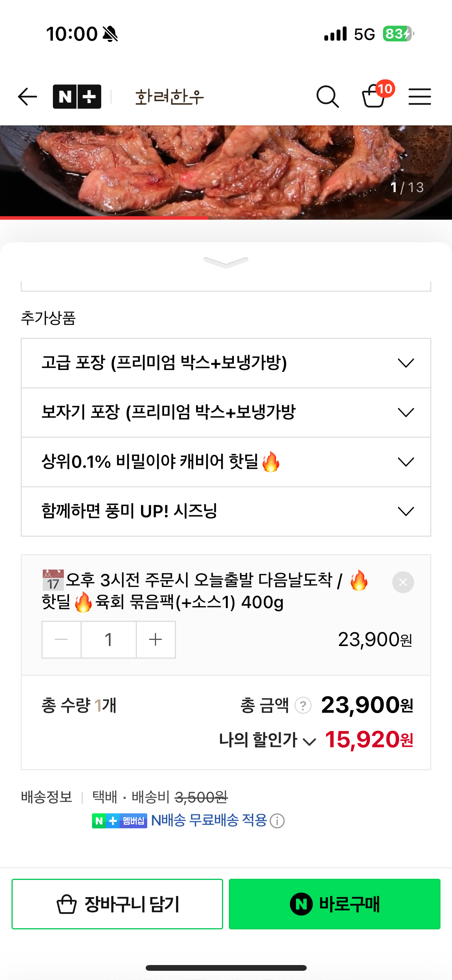Collapse the options sheet with the handle
This screenshot has height=980, width=452.
(x=226, y=262)
